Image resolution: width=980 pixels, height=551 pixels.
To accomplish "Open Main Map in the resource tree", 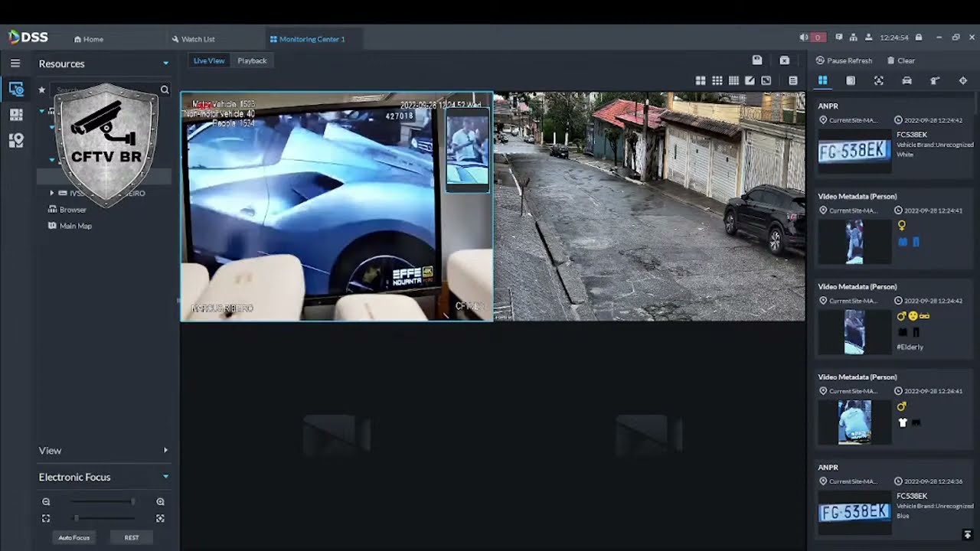I will 70,226.
